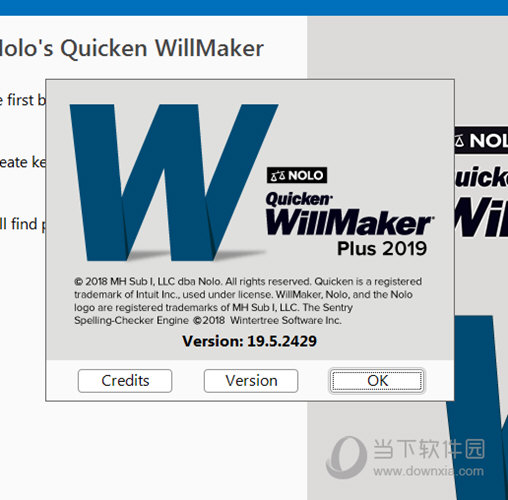508x500 pixels.
Task: Click the NOLO badge in the dialog
Action: tap(297, 175)
